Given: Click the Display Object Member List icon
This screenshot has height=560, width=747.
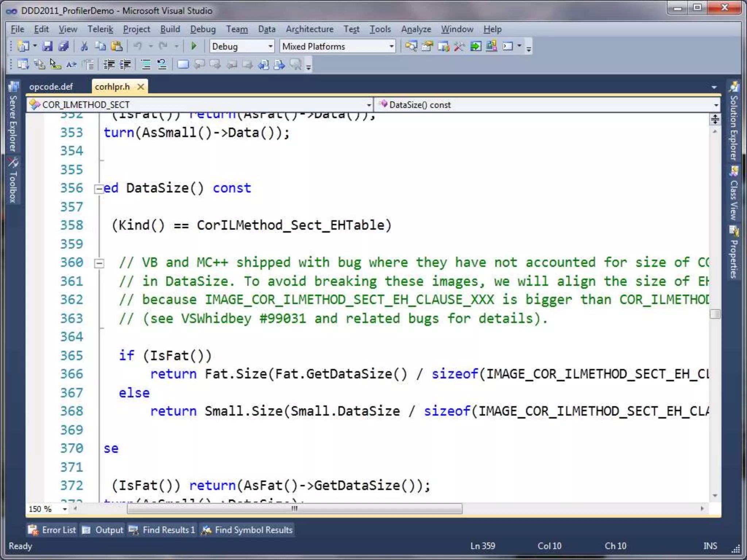Looking at the screenshot, I should (23, 65).
